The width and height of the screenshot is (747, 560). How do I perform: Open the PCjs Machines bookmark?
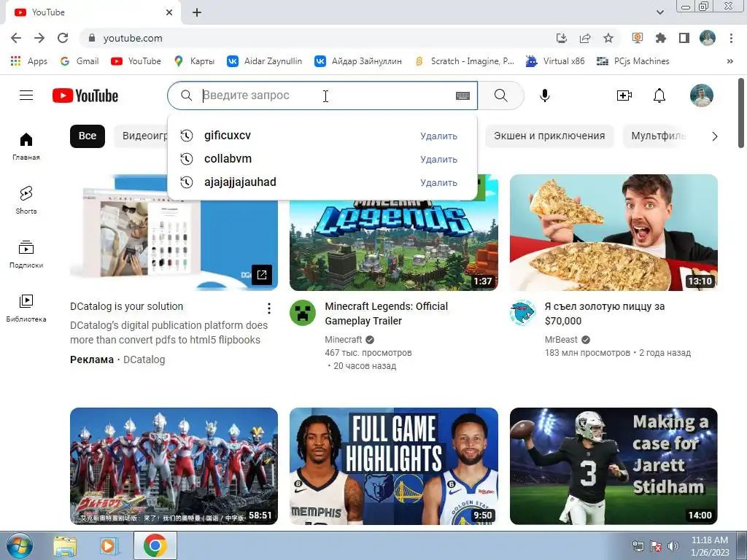pos(633,61)
